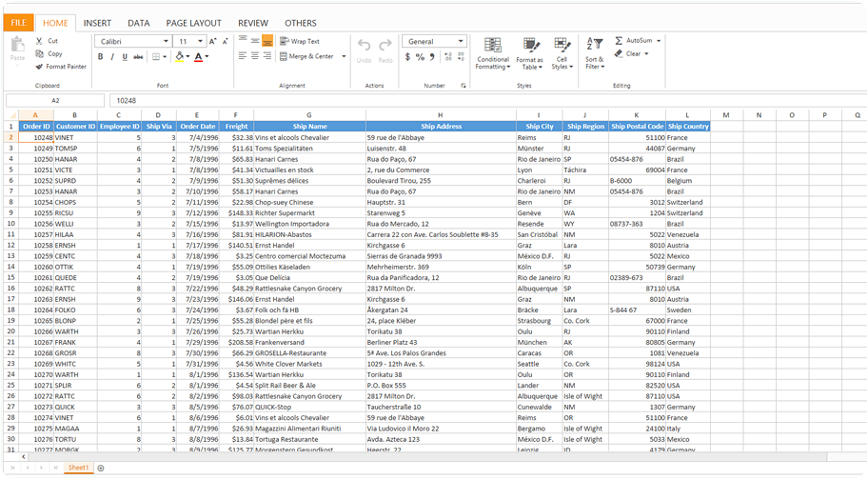Expand the General number format dropdown

[461, 42]
